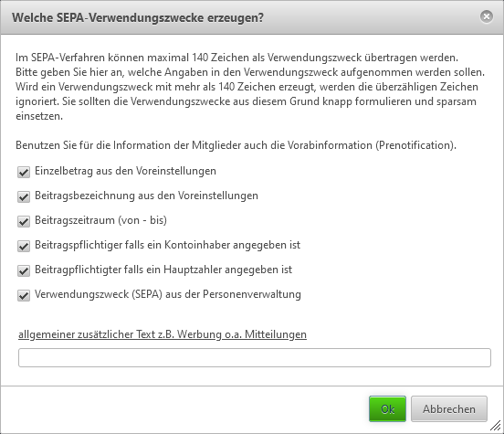The image size is (504, 434).
Task: Click the Abbrechen button
Action: (x=449, y=409)
